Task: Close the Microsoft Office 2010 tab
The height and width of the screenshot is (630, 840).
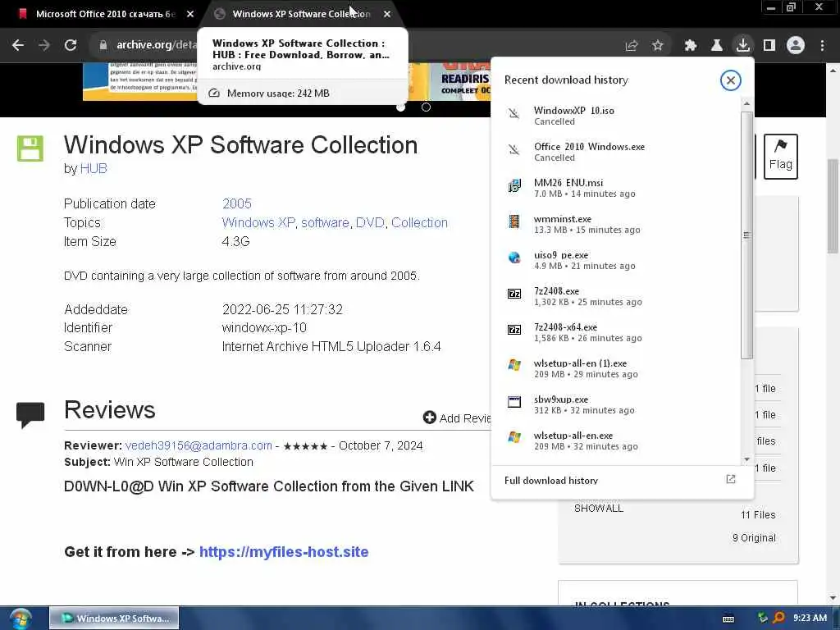Action: click(190, 14)
